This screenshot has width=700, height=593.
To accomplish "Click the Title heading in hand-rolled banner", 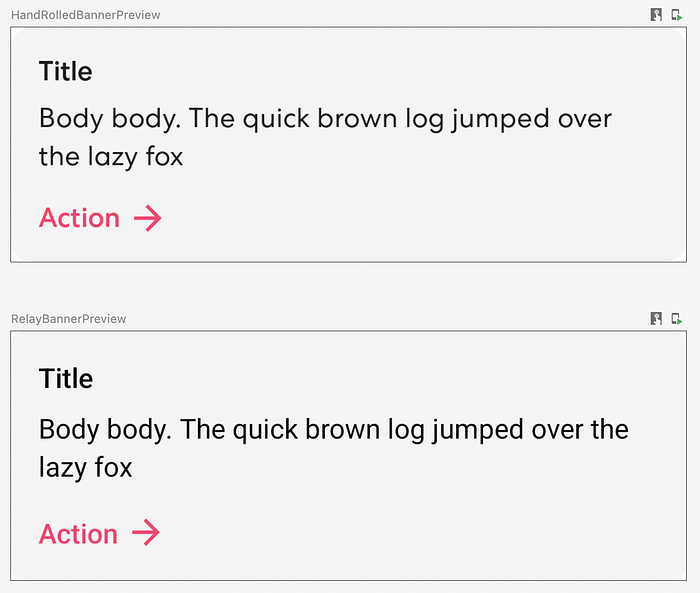I will click(x=65, y=72).
